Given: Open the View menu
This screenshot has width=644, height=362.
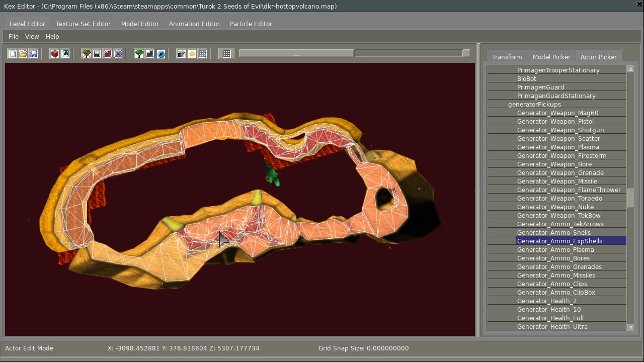Looking at the screenshot, I should [32, 37].
